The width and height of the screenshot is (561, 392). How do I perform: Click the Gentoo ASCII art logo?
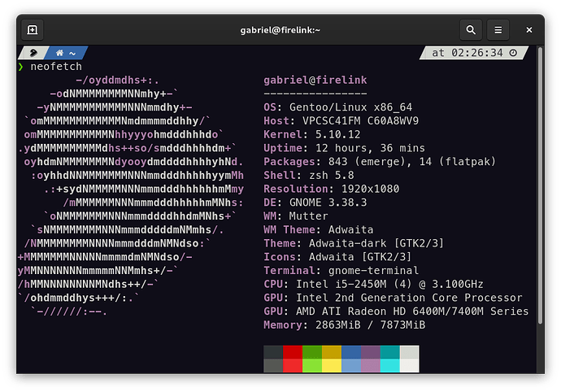point(131,196)
